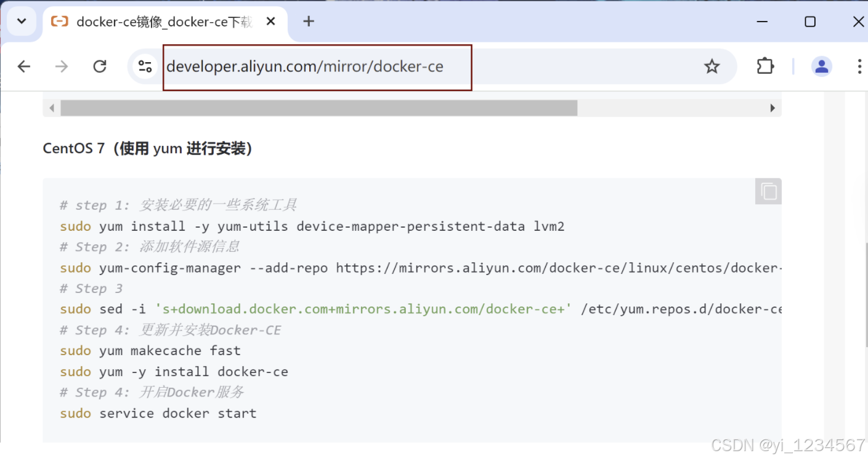Click the "# Step 4: 更新并安装Docker-CE" comment

coord(171,330)
